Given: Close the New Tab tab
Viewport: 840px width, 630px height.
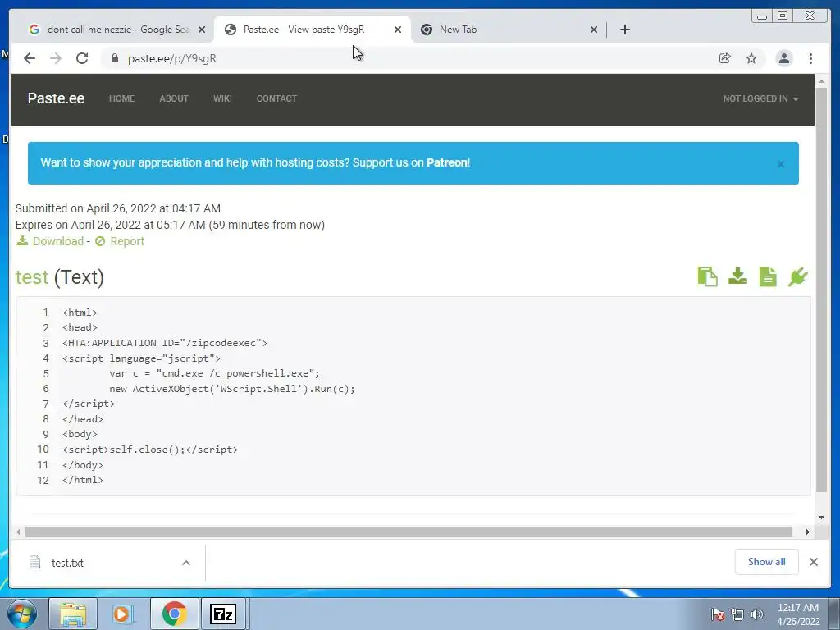Looking at the screenshot, I should (x=594, y=30).
